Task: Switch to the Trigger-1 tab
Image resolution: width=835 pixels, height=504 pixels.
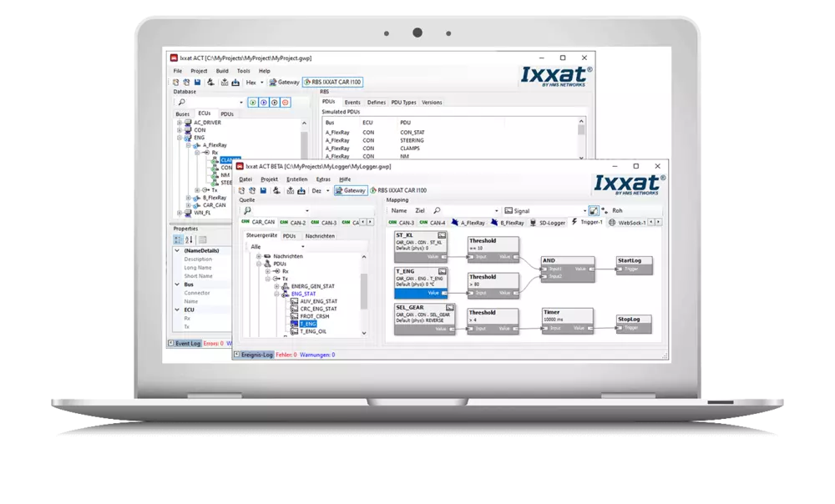Action: pyautogui.click(x=587, y=222)
